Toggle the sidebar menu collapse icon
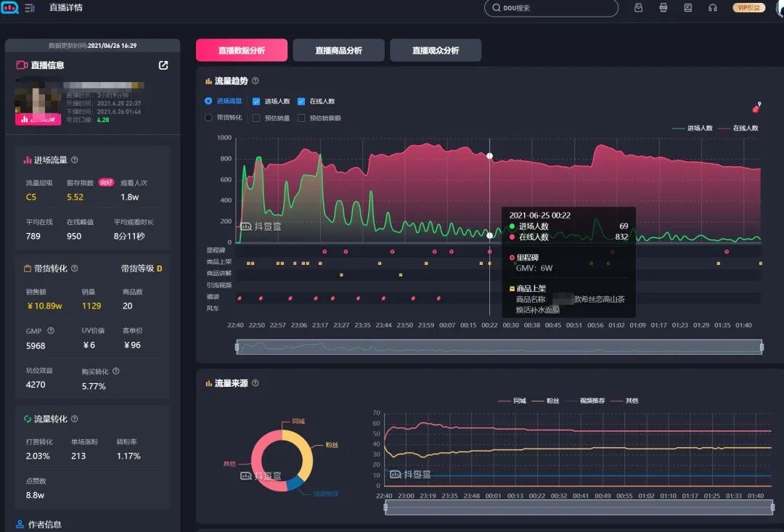Screen dimensions: 784x532 [x=30, y=8]
